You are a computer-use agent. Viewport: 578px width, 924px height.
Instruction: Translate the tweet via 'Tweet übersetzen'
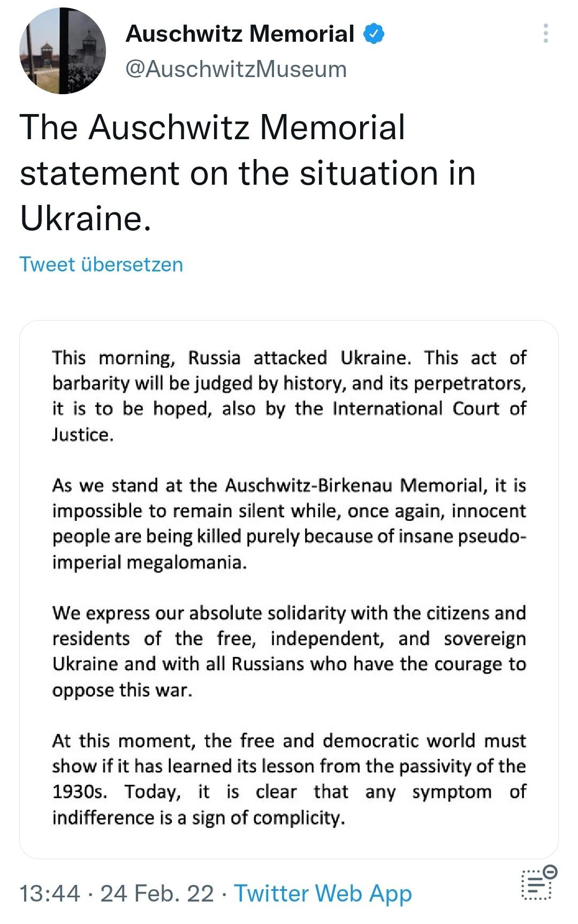pos(101,263)
